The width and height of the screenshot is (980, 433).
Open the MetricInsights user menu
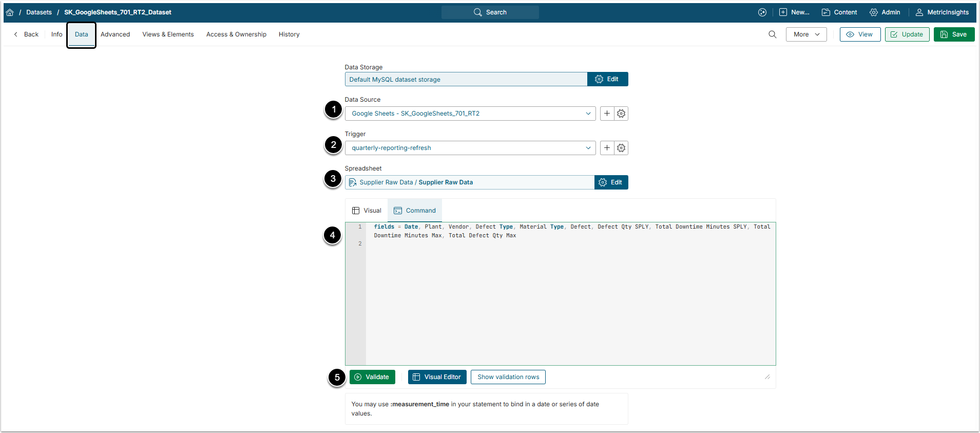942,12
